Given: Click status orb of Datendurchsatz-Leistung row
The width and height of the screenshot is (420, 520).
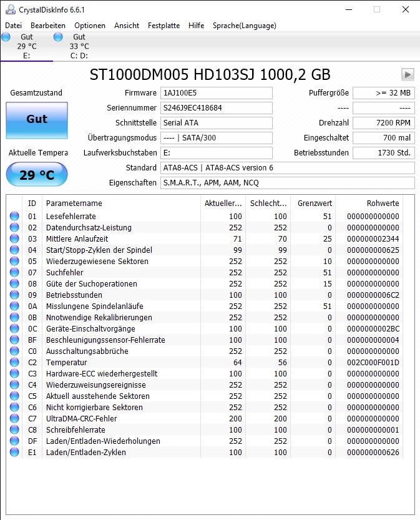Looking at the screenshot, I should click(14, 227).
